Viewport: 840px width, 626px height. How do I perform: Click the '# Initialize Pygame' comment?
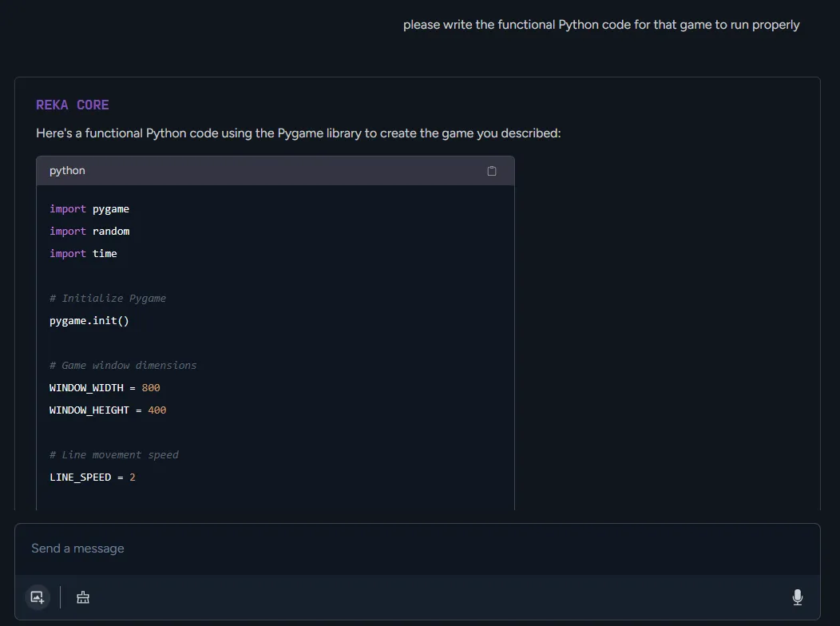click(108, 299)
